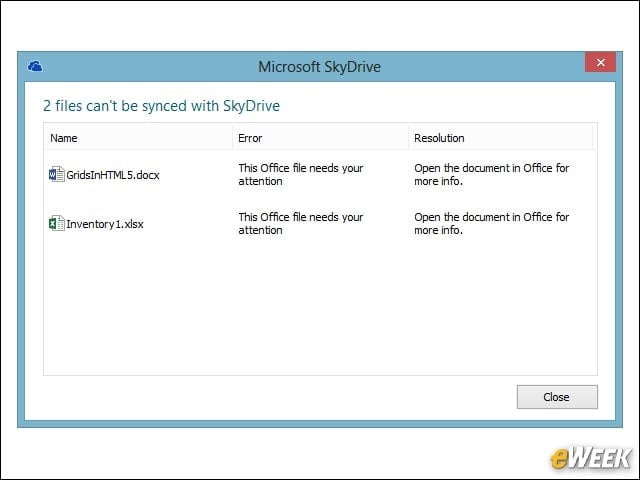640x480 pixels.
Task: Click the Excel icon beside Inventory1.xlsx
Action: pyautogui.click(x=56, y=224)
